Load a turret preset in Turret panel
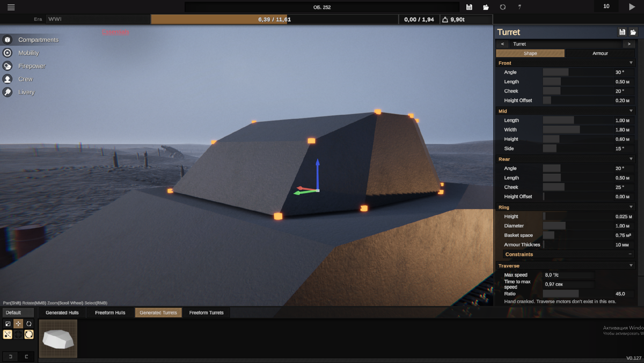This screenshot has width=644, height=363. click(x=633, y=32)
